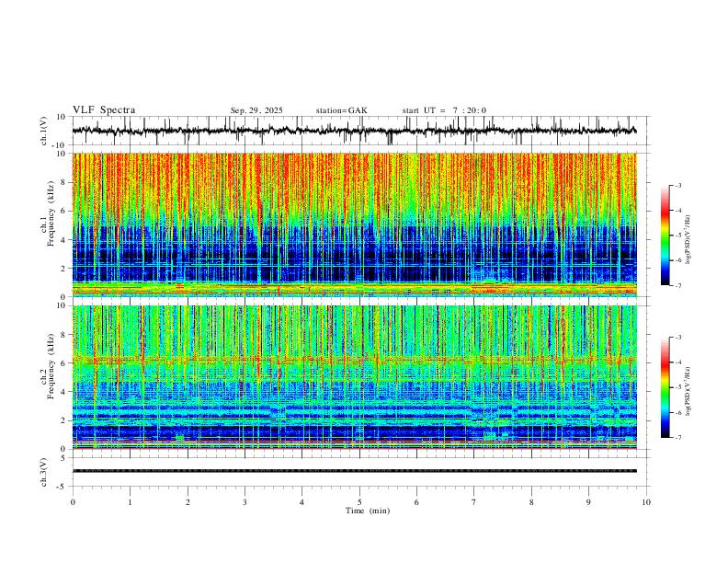The image size is (728, 563).
Task: Click inside the ch.2 spectrogram plot
Action: coord(354,377)
